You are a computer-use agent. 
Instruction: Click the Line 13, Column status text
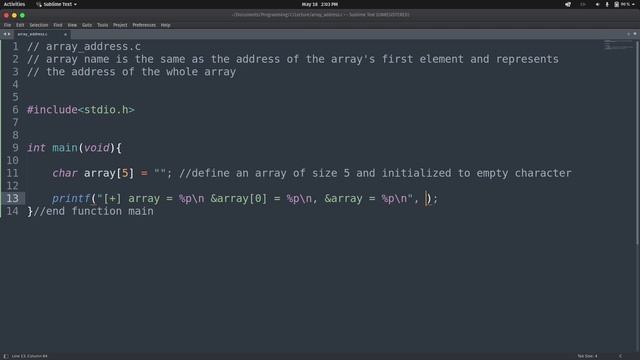pos(29,356)
